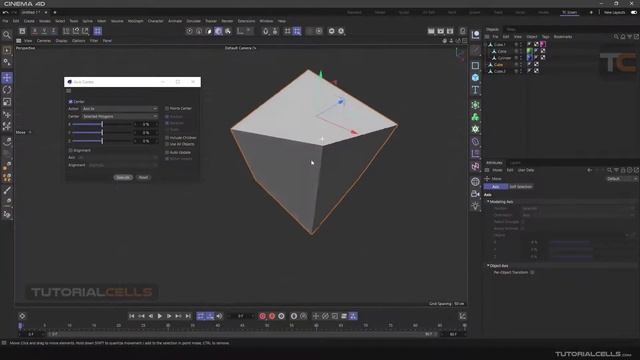Screen dimensions: 640x360
Task: Jump to the animation end
Action: (x=188, y=316)
